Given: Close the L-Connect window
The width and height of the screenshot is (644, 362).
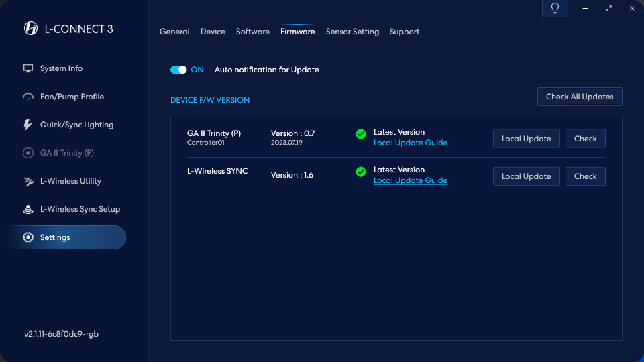Looking at the screenshot, I should pos(632,8).
